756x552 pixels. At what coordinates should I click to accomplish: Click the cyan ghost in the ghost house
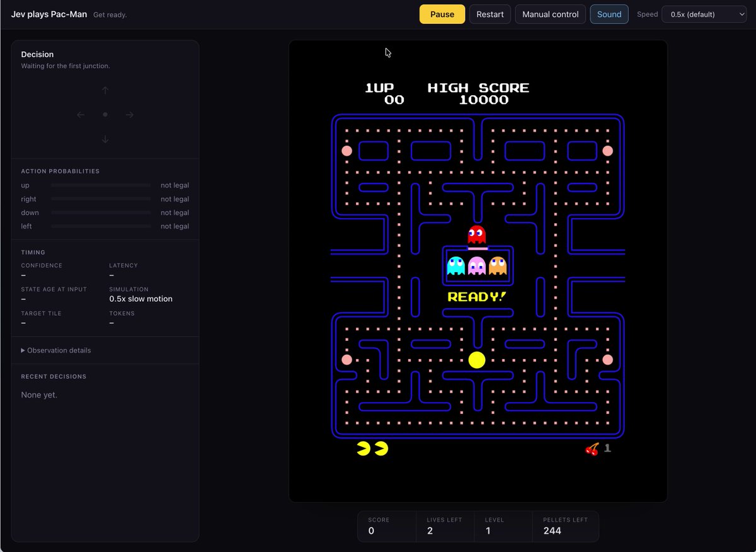coord(455,265)
